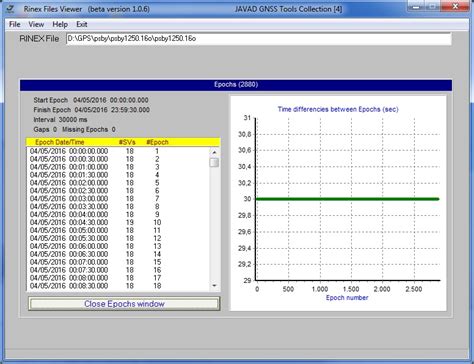Click the RINEX File path field
Viewport: 474px width, 364px height.
coord(259,39)
